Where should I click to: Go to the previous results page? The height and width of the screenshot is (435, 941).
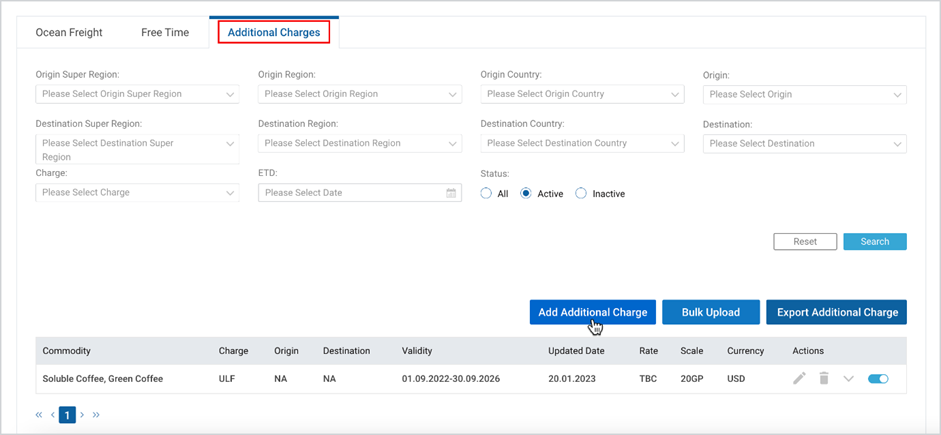coord(53,415)
